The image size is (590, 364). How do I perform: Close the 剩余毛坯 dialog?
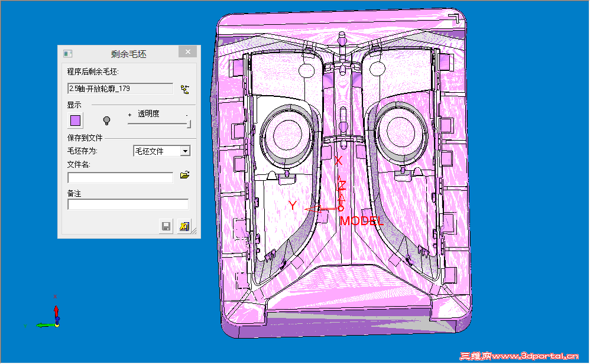tap(188, 51)
